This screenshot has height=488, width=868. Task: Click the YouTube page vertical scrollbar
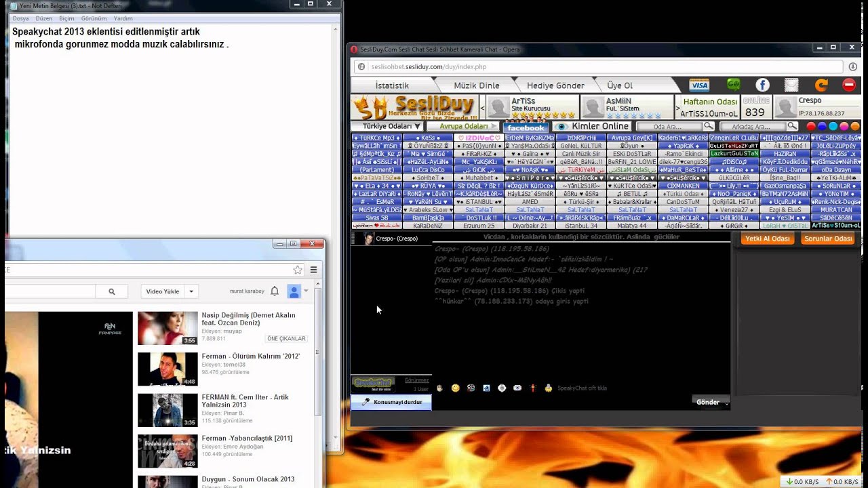click(x=318, y=352)
